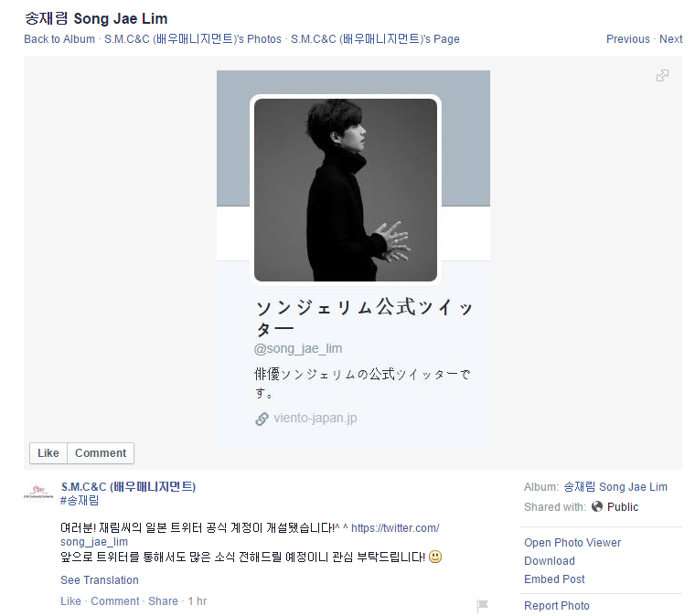Open Photo Viewer

coord(572,543)
